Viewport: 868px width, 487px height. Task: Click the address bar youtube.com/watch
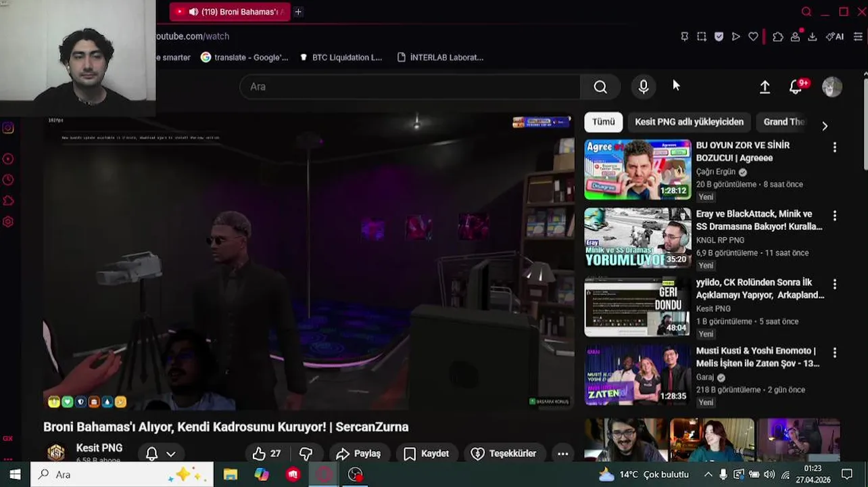click(193, 37)
